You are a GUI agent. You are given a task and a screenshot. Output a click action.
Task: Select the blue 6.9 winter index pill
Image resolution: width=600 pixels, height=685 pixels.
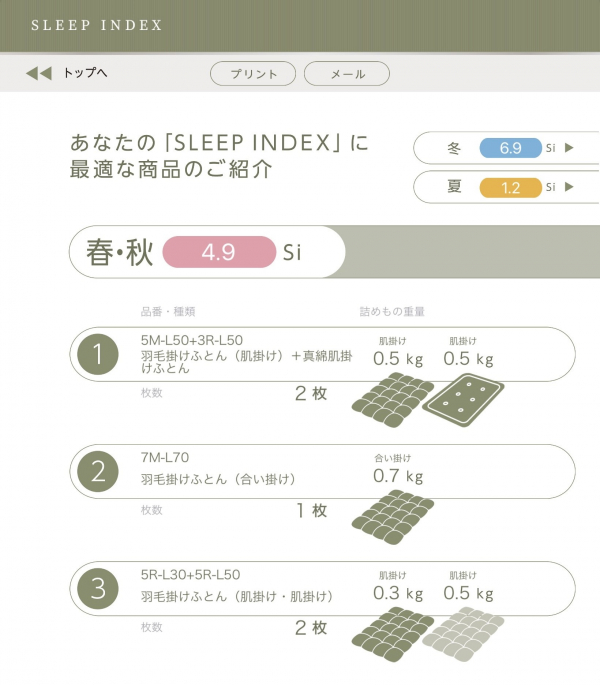coord(510,148)
